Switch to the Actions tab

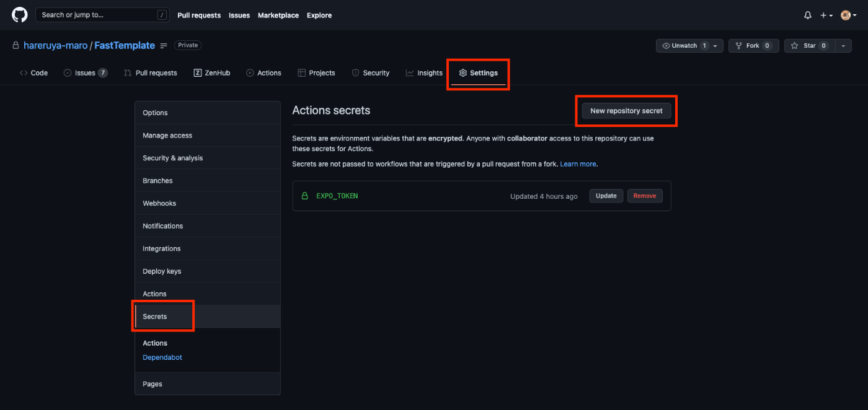(263, 73)
